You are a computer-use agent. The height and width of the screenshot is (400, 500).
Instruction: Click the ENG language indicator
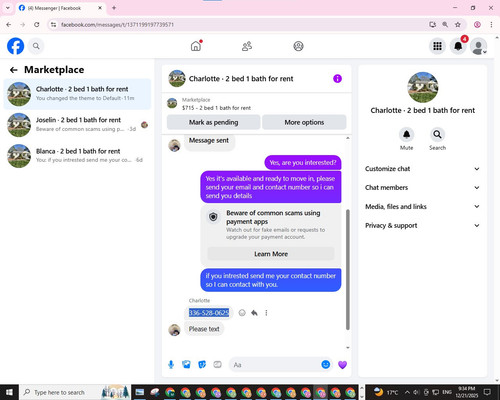[447, 392]
